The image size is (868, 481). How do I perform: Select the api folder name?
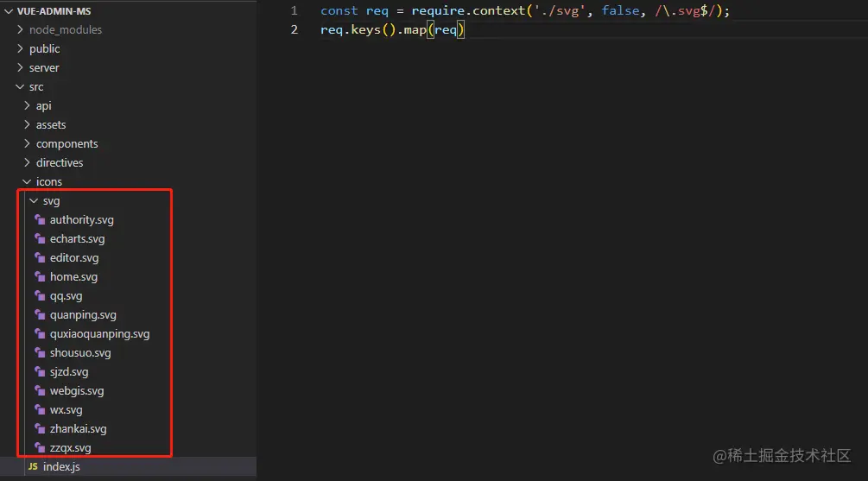coord(44,105)
